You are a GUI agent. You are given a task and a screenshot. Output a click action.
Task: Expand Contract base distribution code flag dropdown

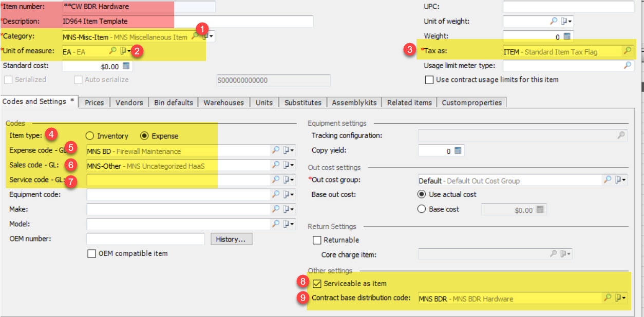pyautogui.click(x=620, y=298)
